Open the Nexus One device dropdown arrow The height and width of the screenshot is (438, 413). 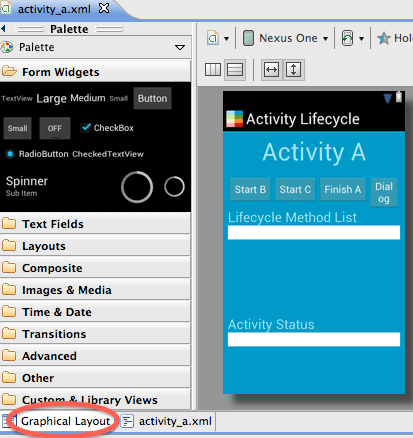[x=325, y=39]
